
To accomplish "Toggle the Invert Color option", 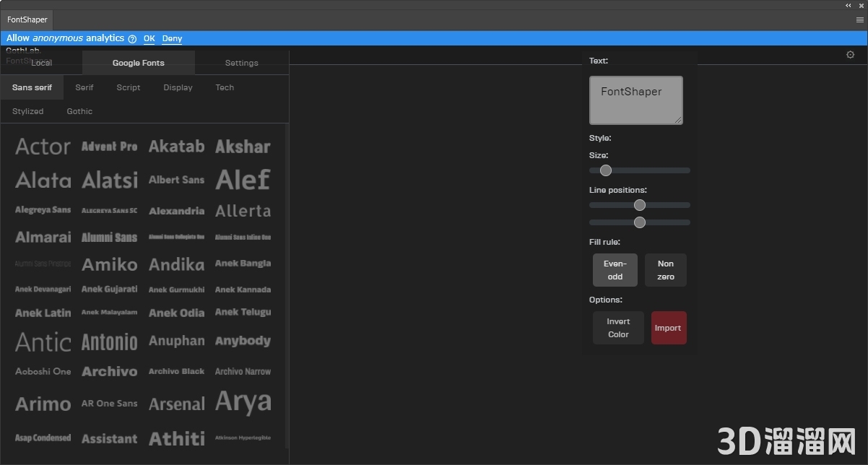I will pos(617,327).
